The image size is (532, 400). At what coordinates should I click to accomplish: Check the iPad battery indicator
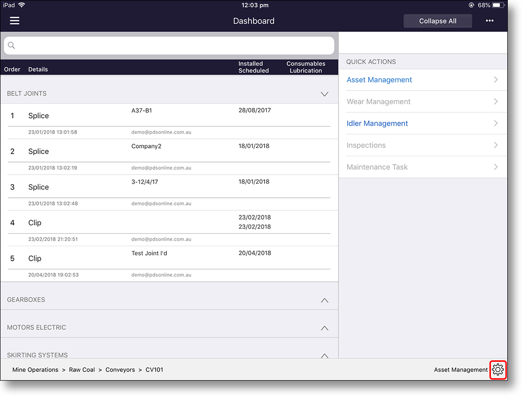499,5
